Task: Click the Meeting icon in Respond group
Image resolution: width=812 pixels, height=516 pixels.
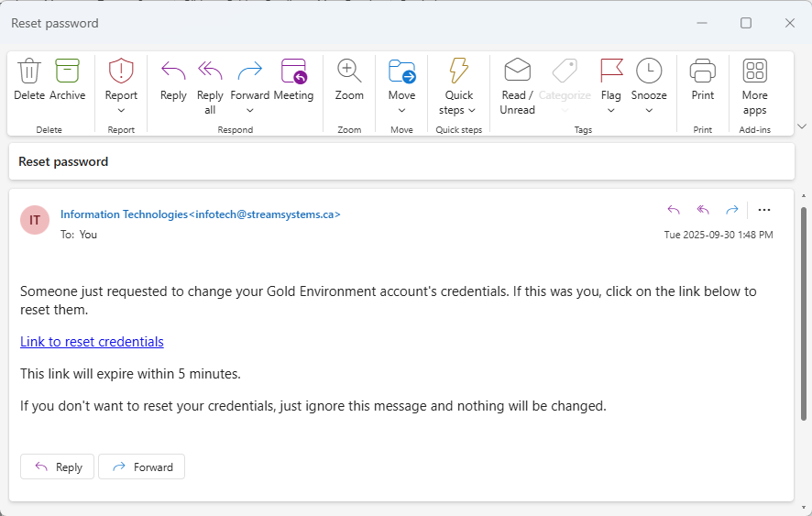Action: [293, 71]
